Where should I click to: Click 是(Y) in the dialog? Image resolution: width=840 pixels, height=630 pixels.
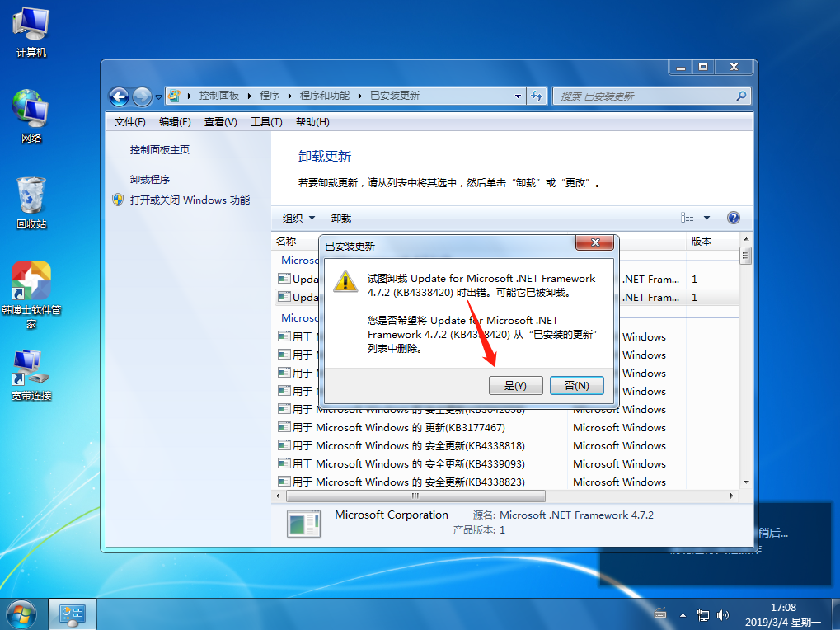point(515,386)
